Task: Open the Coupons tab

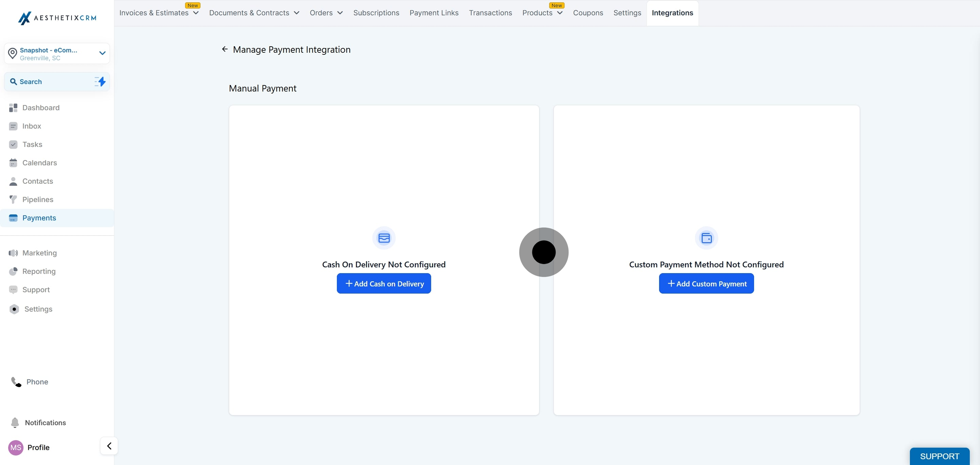Action: point(588,13)
